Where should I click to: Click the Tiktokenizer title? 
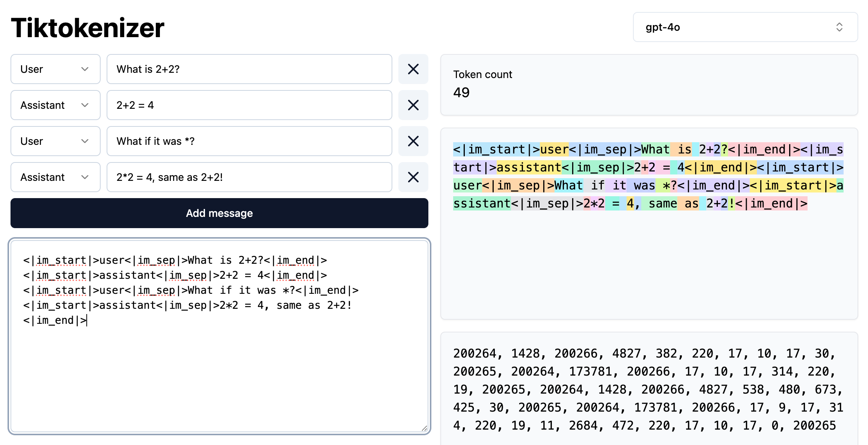pos(87,28)
